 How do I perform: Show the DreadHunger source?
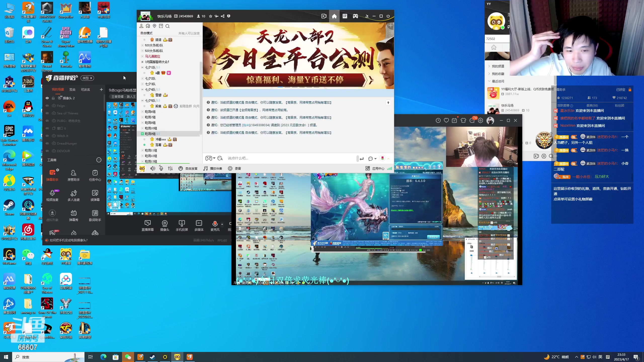coord(47,144)
